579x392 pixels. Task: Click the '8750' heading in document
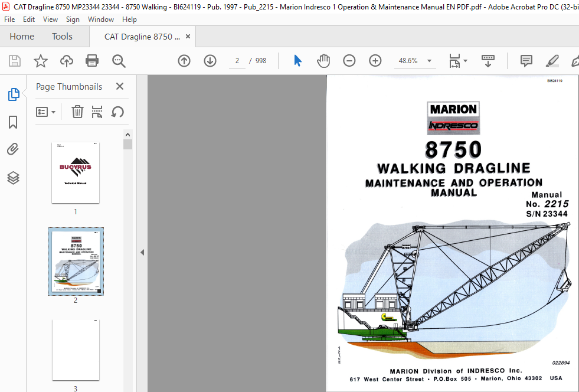453,149
